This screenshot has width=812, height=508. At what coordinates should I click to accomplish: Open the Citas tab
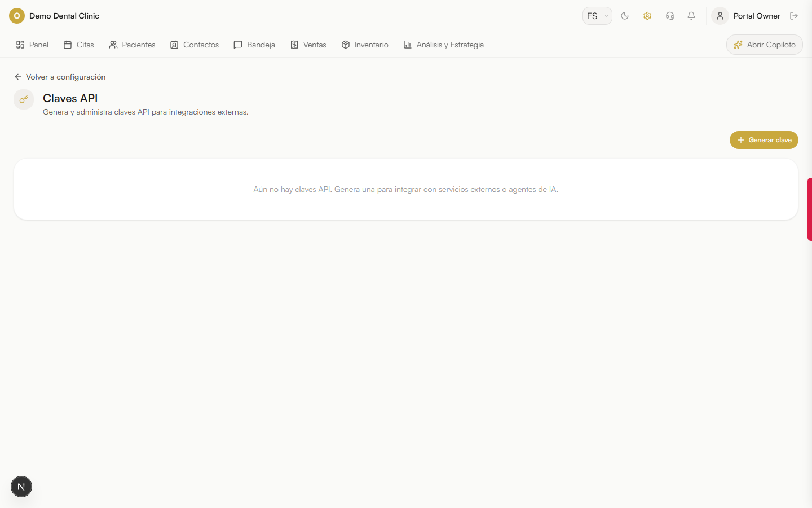click(x=79, y=45)
